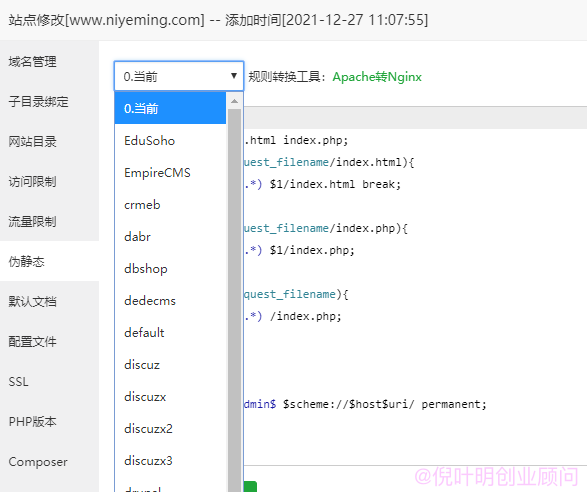
Task: Select EduSoho from the rule list
Action: coord(170,140)
